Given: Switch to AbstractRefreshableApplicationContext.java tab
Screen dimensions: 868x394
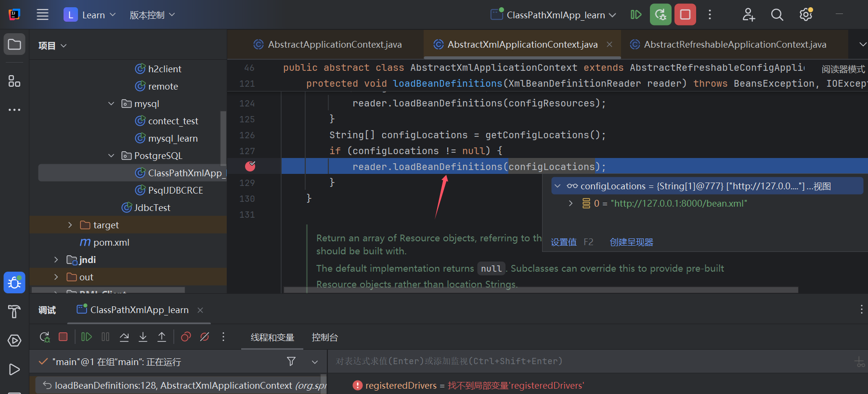Looking at the screenshot, I should (728, 44).
